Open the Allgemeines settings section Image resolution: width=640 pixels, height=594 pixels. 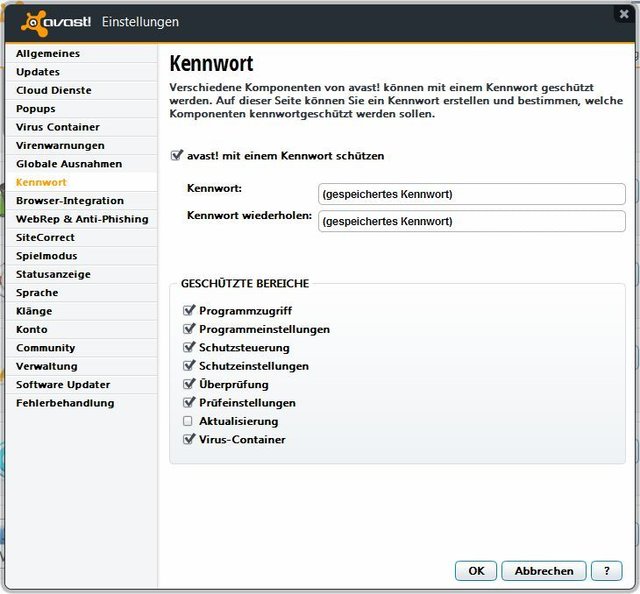click(48, 54)
